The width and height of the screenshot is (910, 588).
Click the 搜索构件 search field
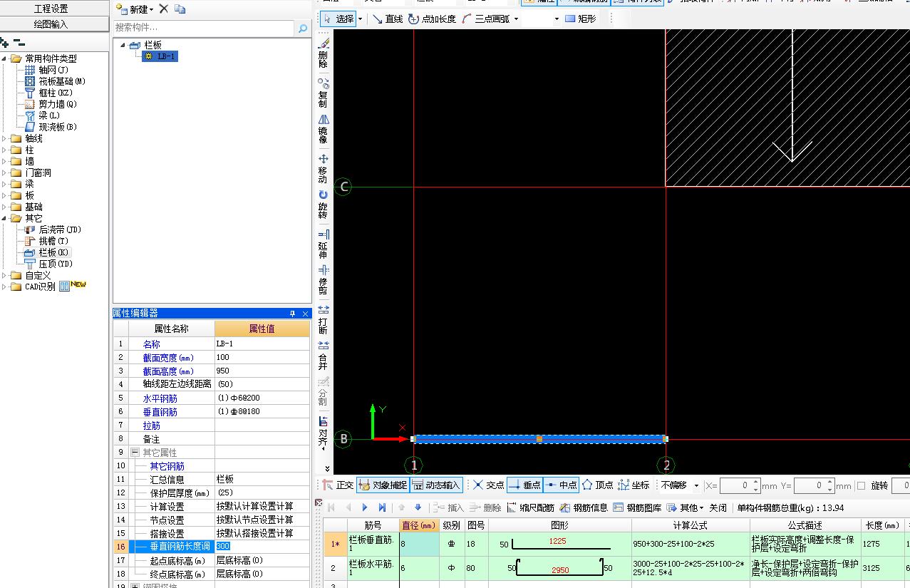204,27
